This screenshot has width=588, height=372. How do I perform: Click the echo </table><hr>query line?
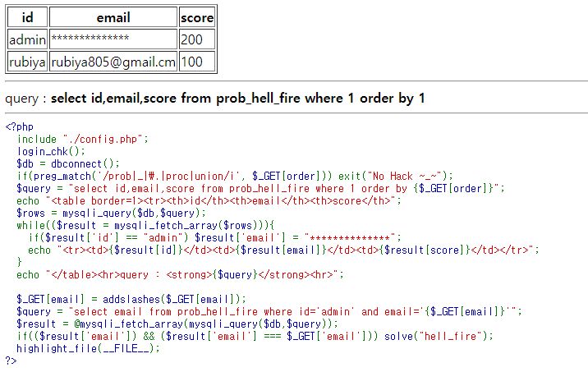[x=180, y=275]
